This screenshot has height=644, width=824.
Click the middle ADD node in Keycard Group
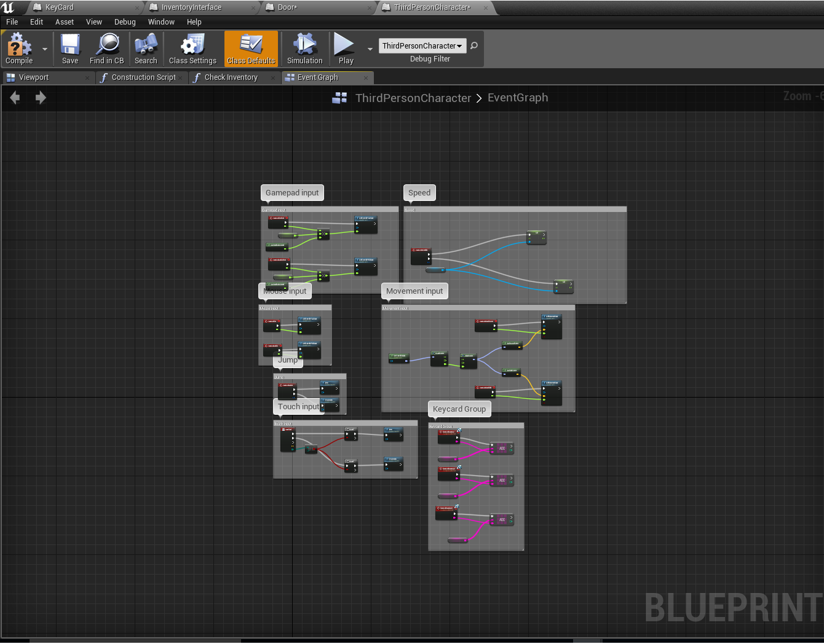[x=502, y=480]
